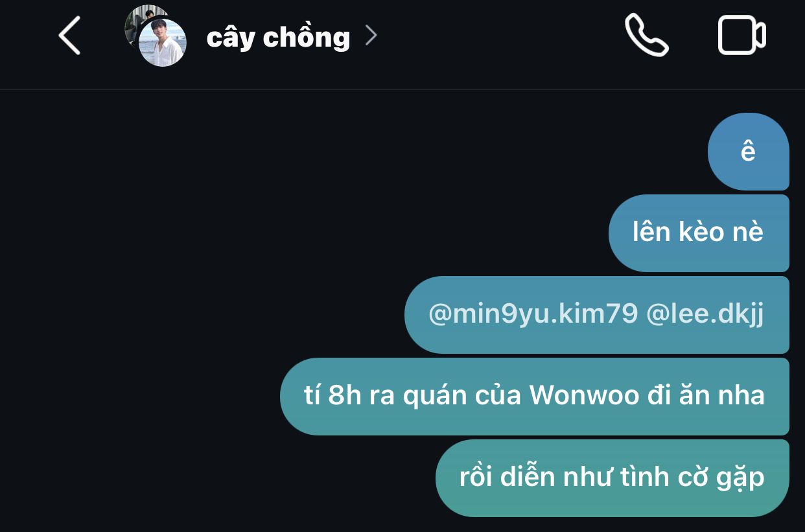Select the "lên kèo nè" message bubble
The width and height of the screenshot is (805, 532).
699,233
